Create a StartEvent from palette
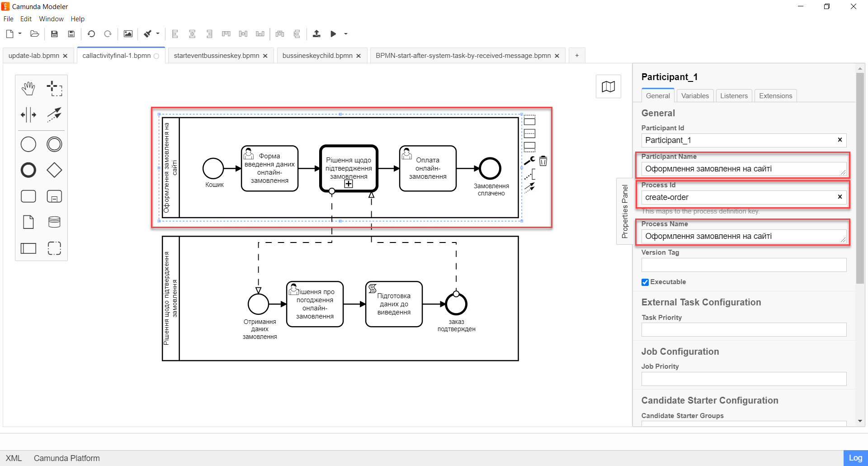Image resolution: width=868 pixels, height=466 pixels. coord(28,144)
